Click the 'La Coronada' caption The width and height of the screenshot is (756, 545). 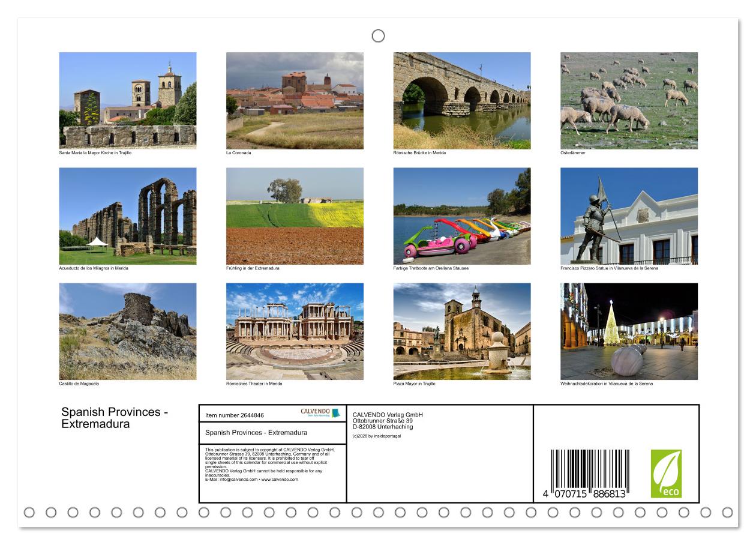tap(239, 153)
